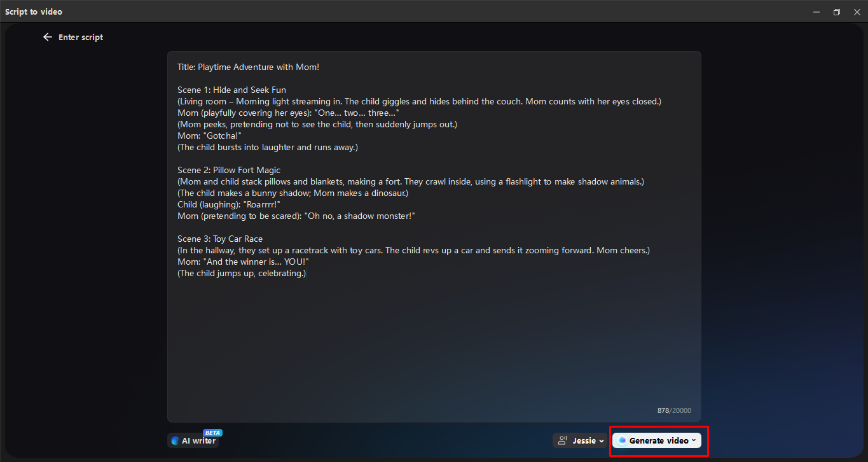Click the Enter script heading label

click(81, 37)
